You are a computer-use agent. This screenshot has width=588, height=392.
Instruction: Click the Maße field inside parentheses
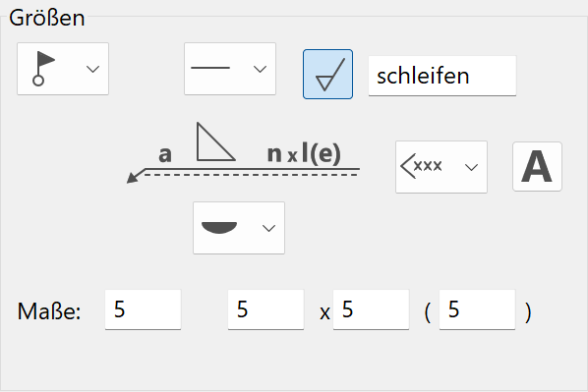(477, 309)
